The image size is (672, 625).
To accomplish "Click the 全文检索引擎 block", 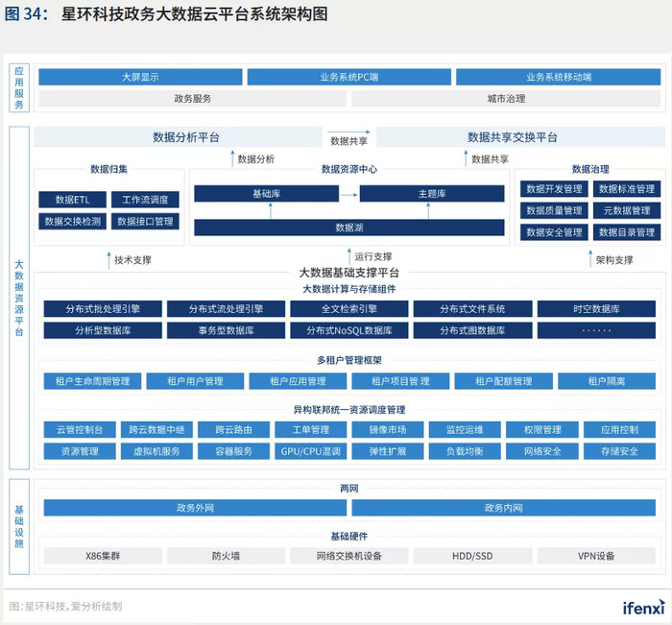I will coord(349,308).
